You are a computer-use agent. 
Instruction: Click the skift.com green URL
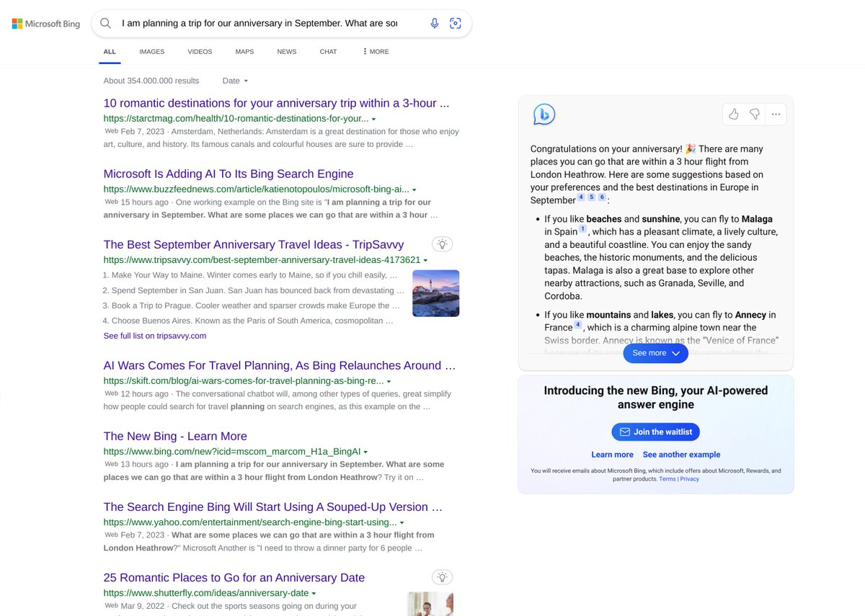coord(244,381)
